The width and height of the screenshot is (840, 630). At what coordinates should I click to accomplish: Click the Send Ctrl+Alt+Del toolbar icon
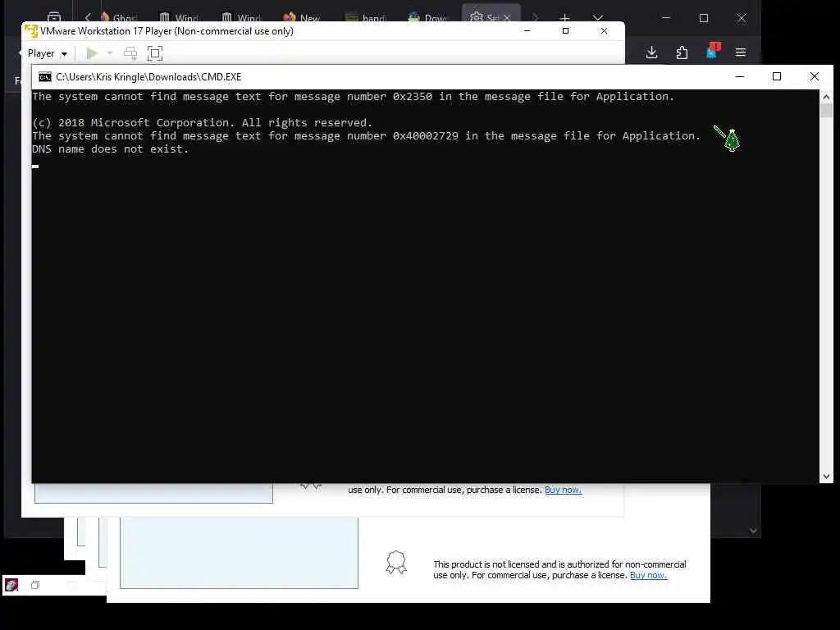point(130,53)
